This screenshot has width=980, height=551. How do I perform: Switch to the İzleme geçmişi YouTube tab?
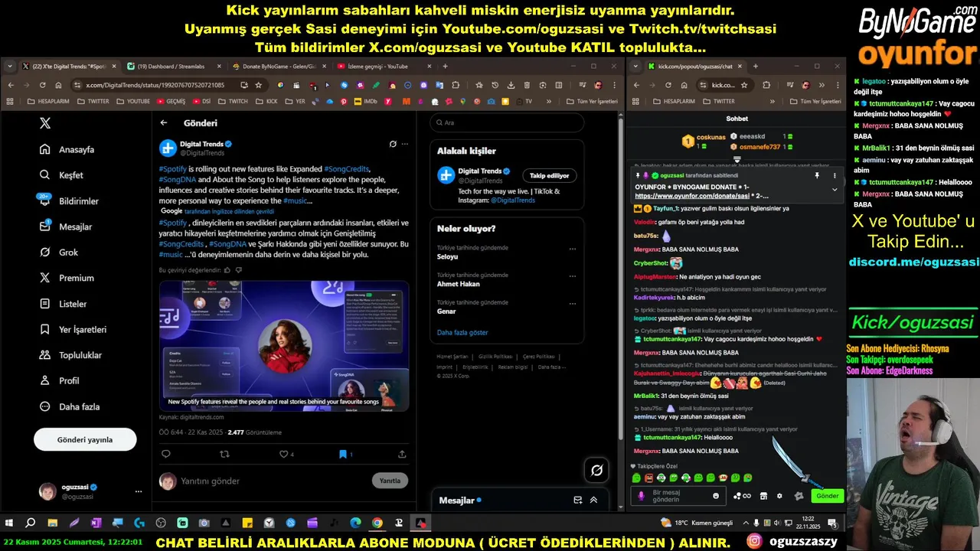pyautogui.click(x=383, y=67)
